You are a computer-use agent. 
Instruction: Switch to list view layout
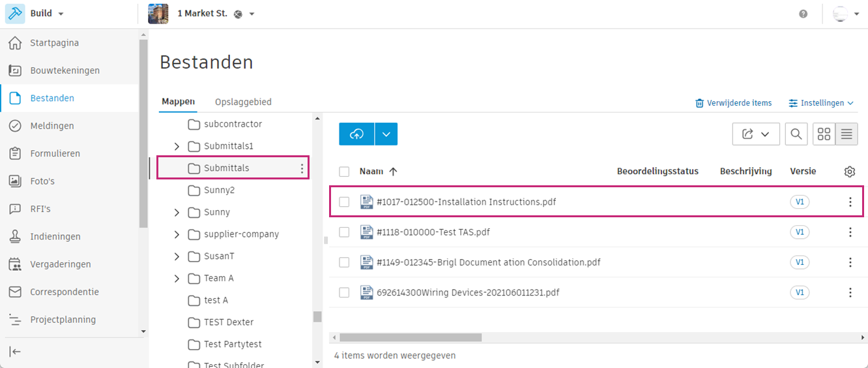click(x=846, y=134)
